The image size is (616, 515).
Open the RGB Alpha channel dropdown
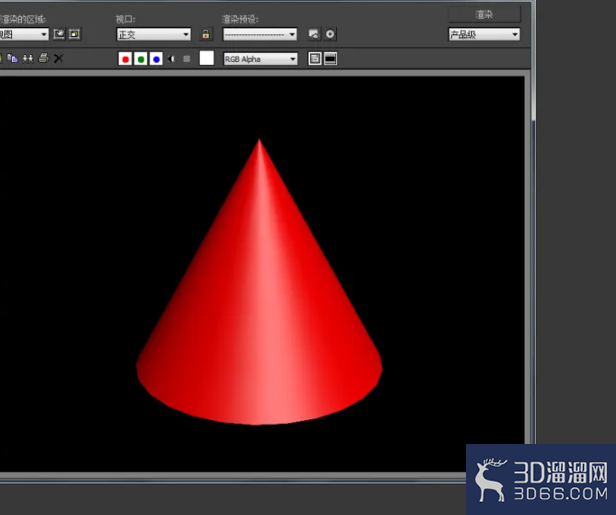pyautogui.click(x=260, y=59)
